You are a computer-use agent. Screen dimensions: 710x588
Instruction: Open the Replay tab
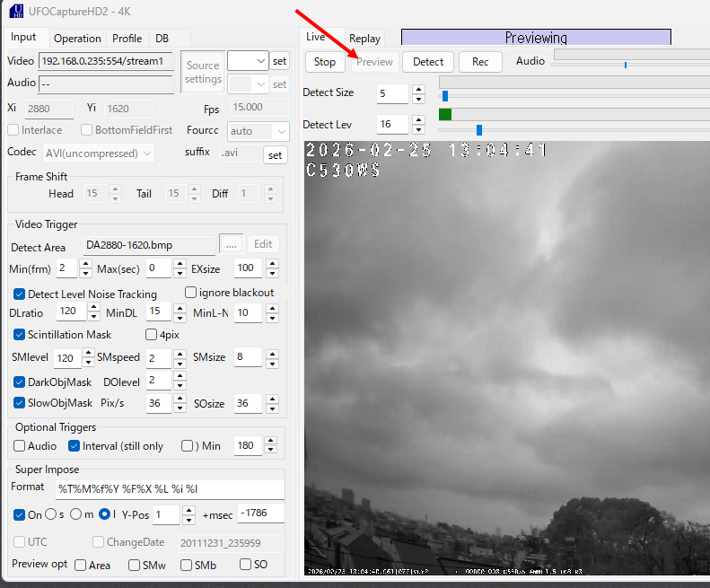point(364,39)
